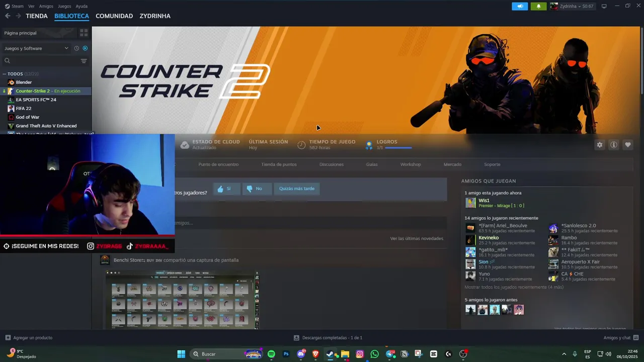Open Ver las últimas novedades link
The image size is (644, 362).
(417, 238)
